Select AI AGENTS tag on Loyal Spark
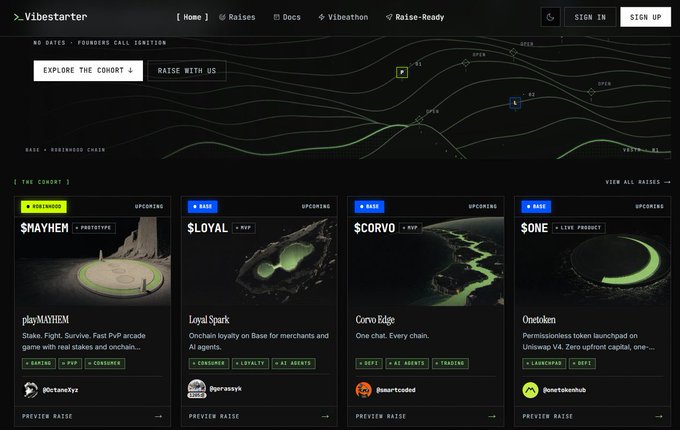Screen dimensions: 680x430 coord(294,363)
